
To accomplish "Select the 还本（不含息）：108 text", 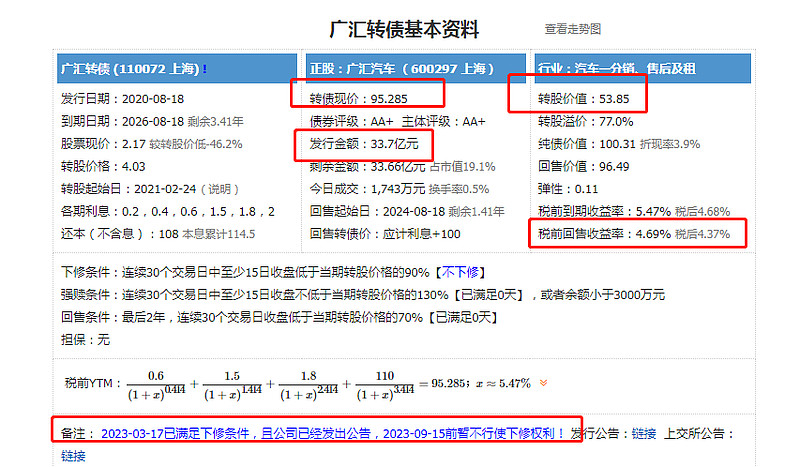I will (120, 234).
